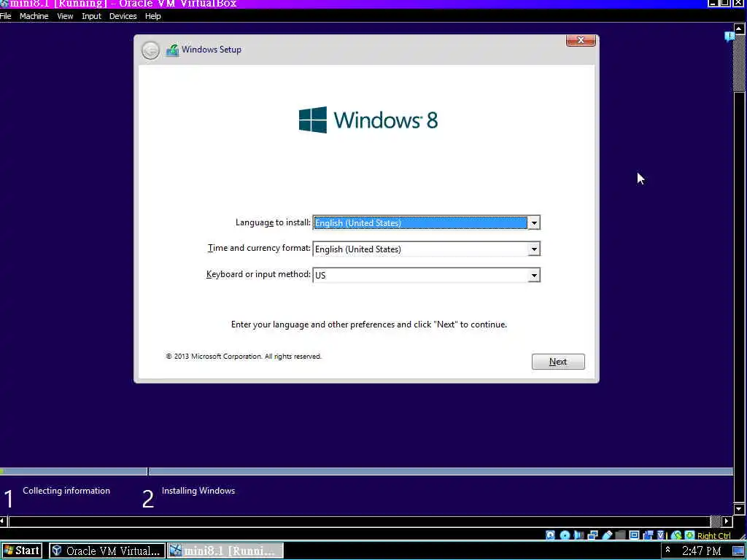This screenshot has width=747, height=560.
Task: Click the Right Ctrl host key indicator
Action: [713, 536]
